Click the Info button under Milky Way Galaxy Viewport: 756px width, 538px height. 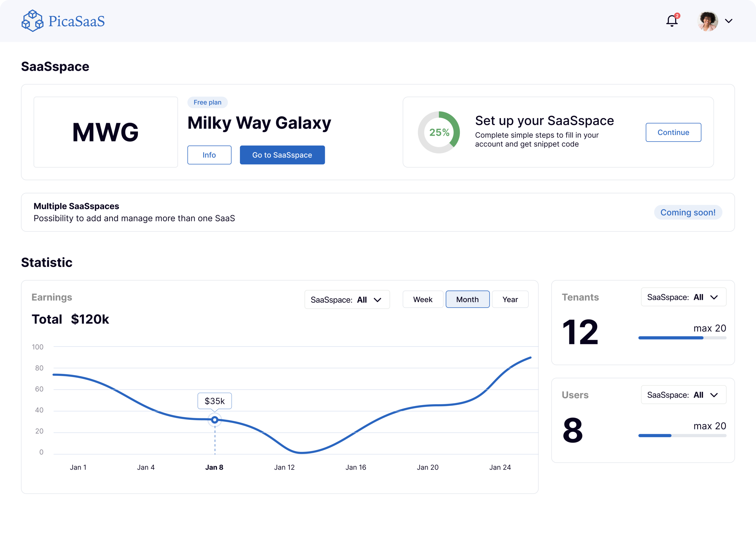(209, 155)
